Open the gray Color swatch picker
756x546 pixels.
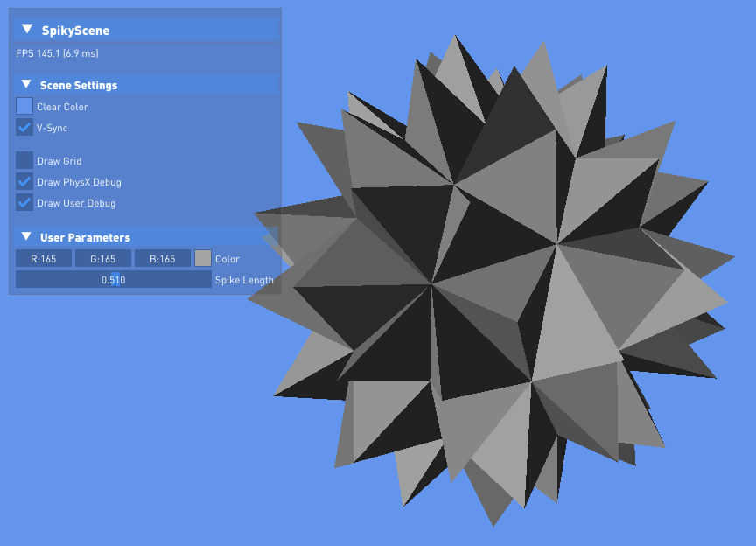click(203, 258)
